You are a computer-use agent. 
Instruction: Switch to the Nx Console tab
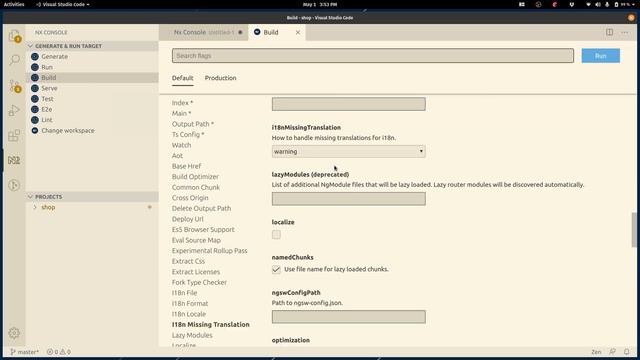[203, 32]
